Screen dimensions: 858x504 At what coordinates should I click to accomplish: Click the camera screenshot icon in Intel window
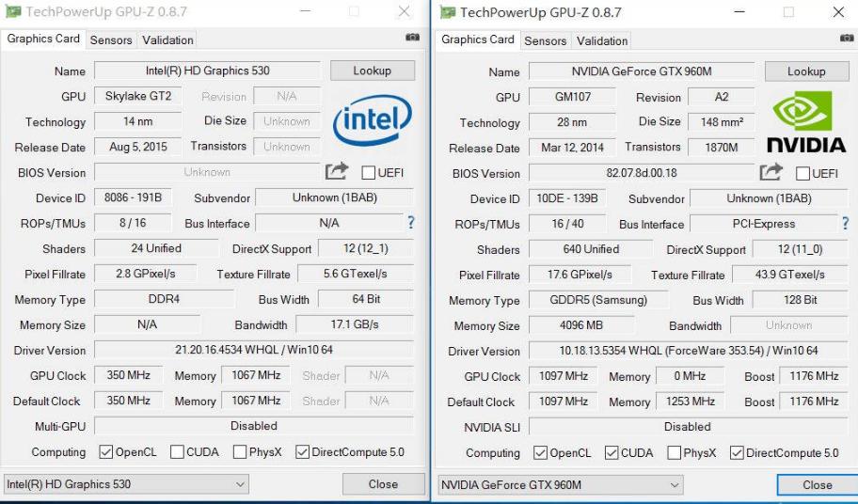pyautogui.click(x=413, y=38)
